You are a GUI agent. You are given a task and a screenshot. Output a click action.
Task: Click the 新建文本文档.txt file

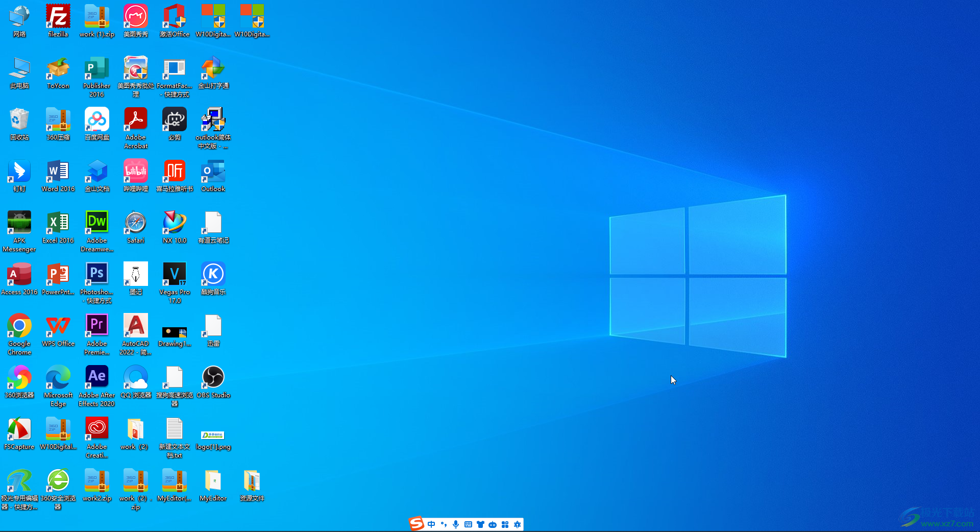click(175, 429)
